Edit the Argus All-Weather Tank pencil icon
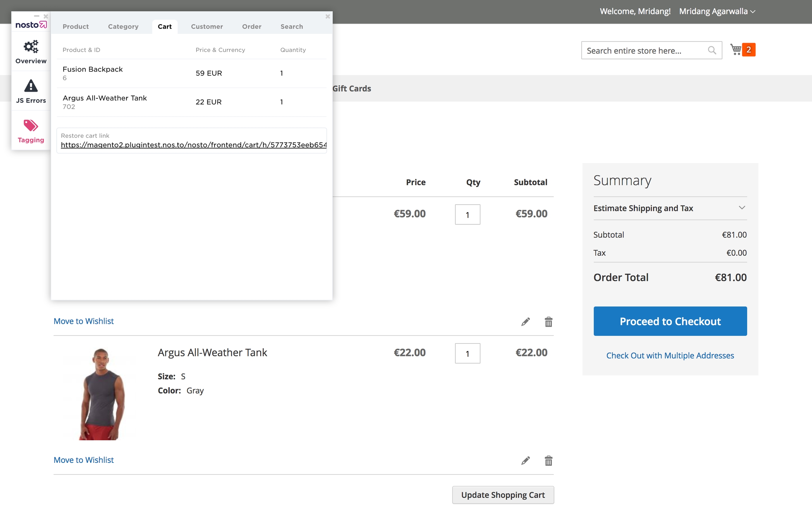This screenshot has width=812, height=508. point(525,461)
